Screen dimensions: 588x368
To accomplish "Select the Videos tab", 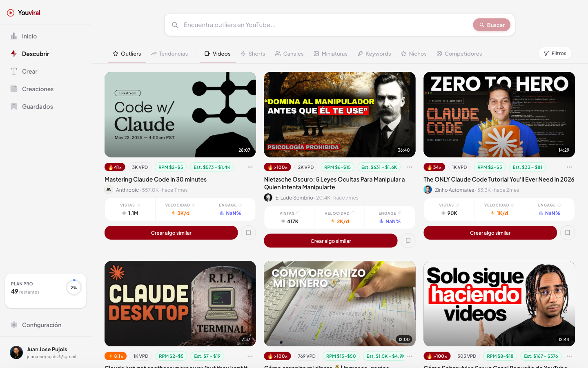I will coord(218,54).
